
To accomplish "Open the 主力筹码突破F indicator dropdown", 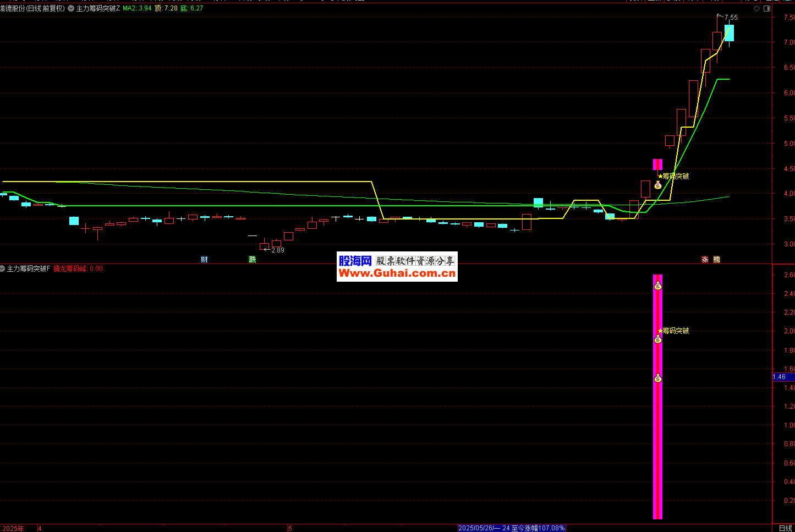I will (3, 268).
